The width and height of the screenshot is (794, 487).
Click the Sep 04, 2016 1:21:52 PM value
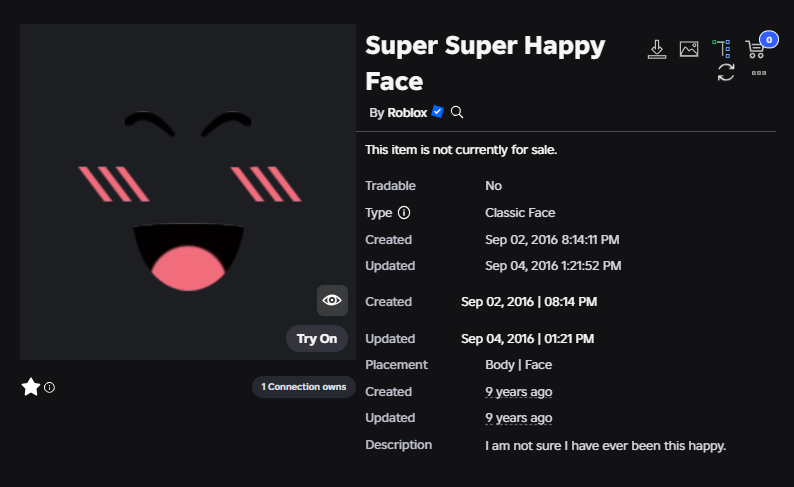point(553,266)
